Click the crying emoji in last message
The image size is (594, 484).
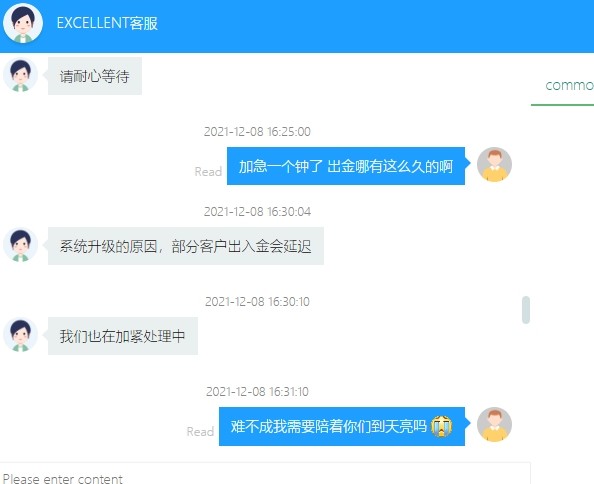(442, 426)
